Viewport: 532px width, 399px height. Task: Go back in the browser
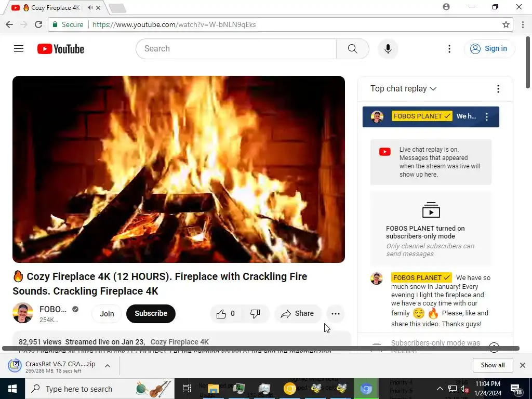(9, 24)
